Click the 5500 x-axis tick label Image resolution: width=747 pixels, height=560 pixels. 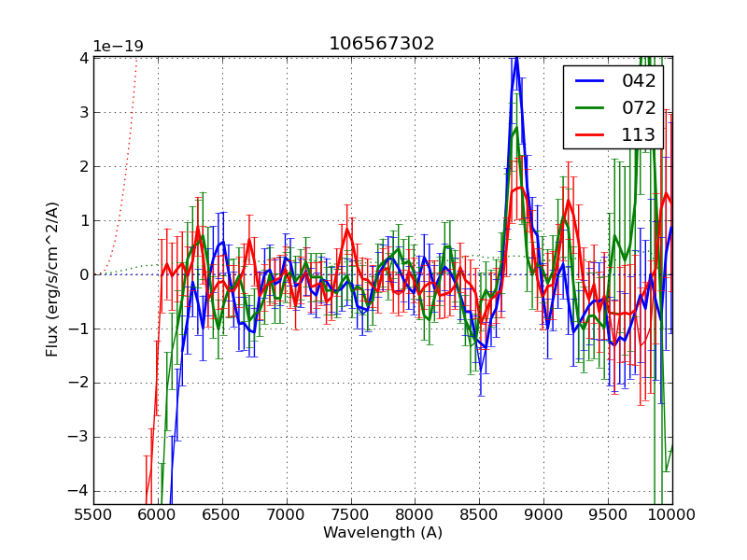pos(93,514)
